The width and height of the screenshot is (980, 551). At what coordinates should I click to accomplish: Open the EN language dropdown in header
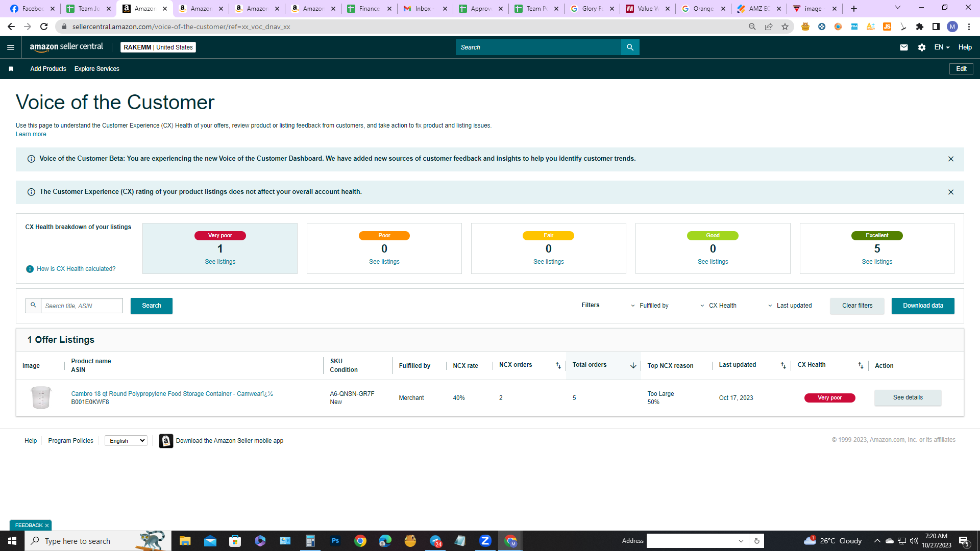[942, 47]
